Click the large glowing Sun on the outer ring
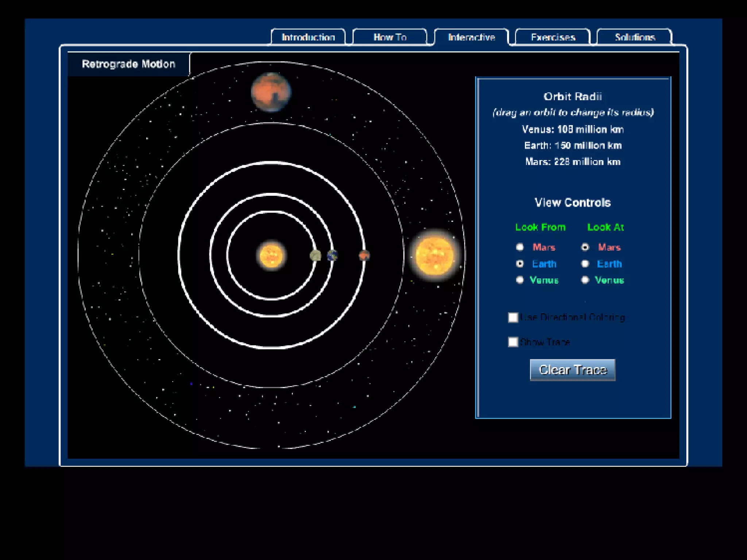The image size is (747, 560). 434,255
